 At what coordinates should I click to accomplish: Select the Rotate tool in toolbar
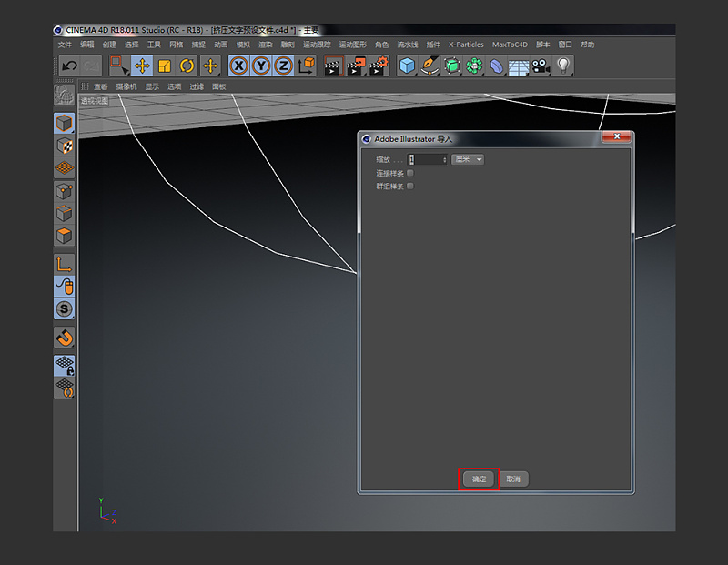(187, 66)
